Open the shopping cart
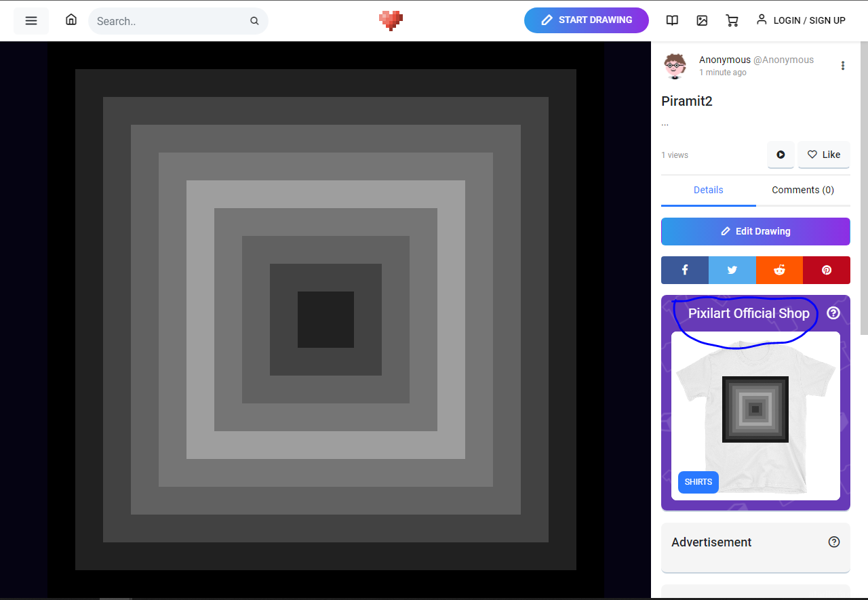The height and width of the screenshot is (600, 868). 732,20
